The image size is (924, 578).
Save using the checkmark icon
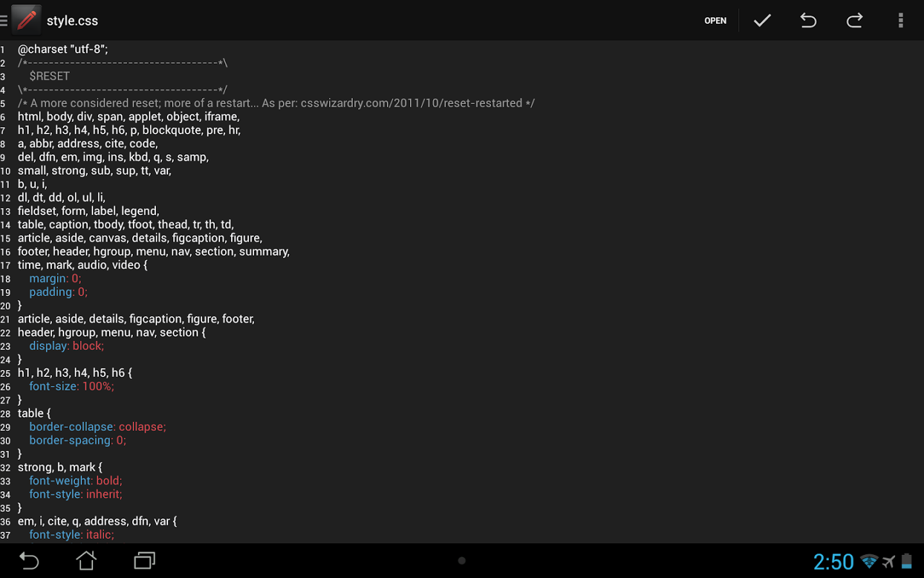762,21
